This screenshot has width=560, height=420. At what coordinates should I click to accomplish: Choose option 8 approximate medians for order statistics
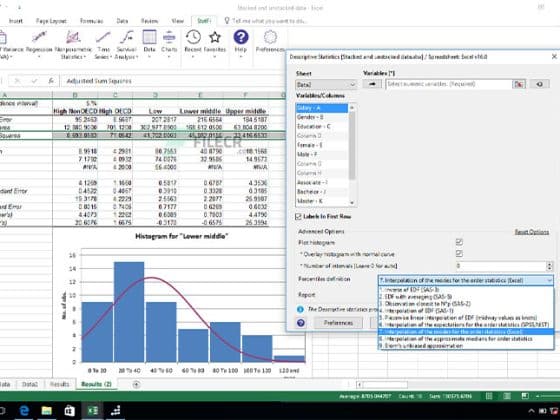click(466, 339)
